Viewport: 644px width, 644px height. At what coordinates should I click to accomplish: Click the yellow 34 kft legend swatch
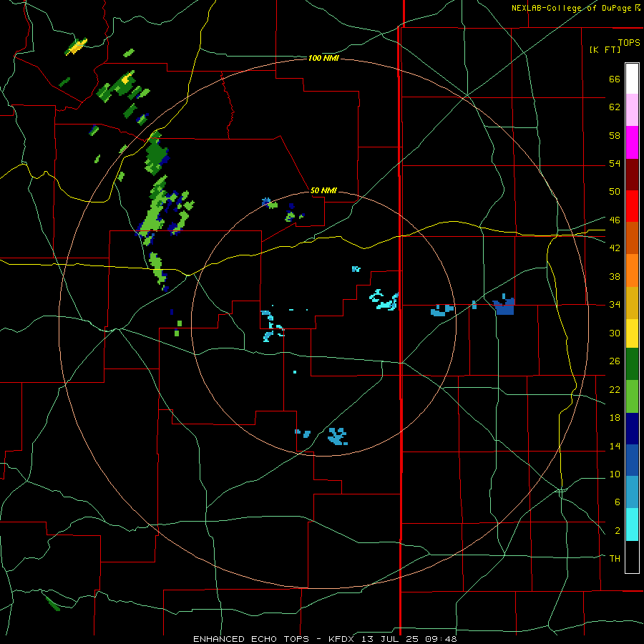click(x=632, y=333)
